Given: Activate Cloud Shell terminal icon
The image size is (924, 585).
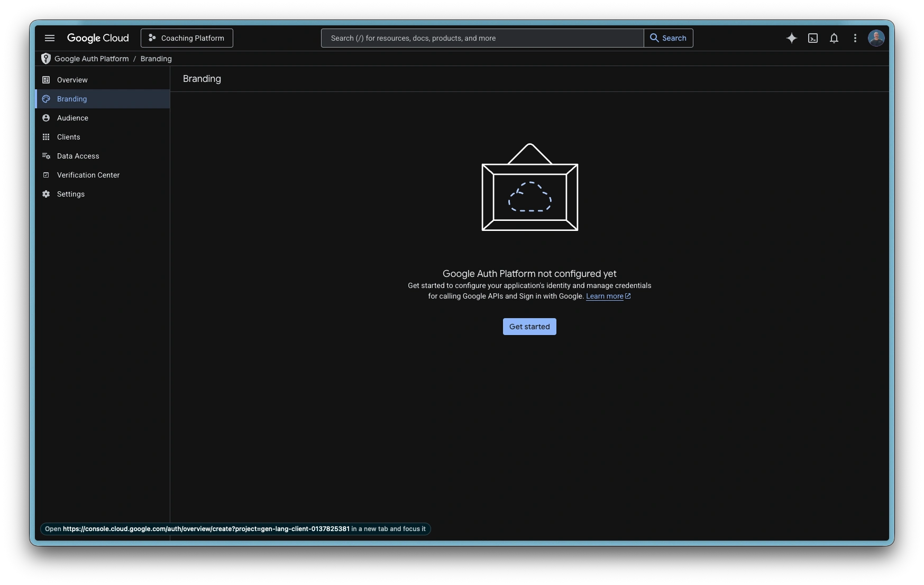Looking at the screenshot, I should 813,38.
